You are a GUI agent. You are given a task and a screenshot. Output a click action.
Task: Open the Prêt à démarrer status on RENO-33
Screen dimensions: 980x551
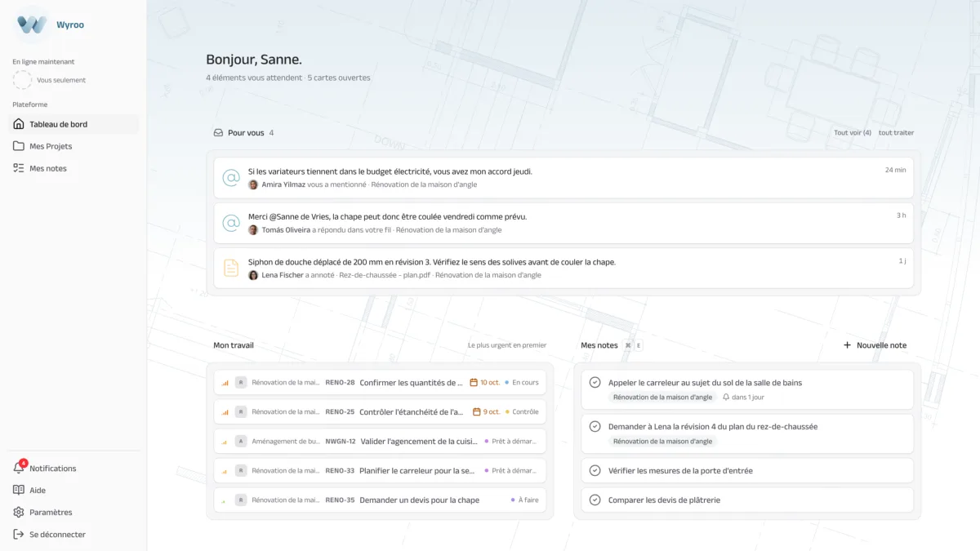[x=510, y=471]
